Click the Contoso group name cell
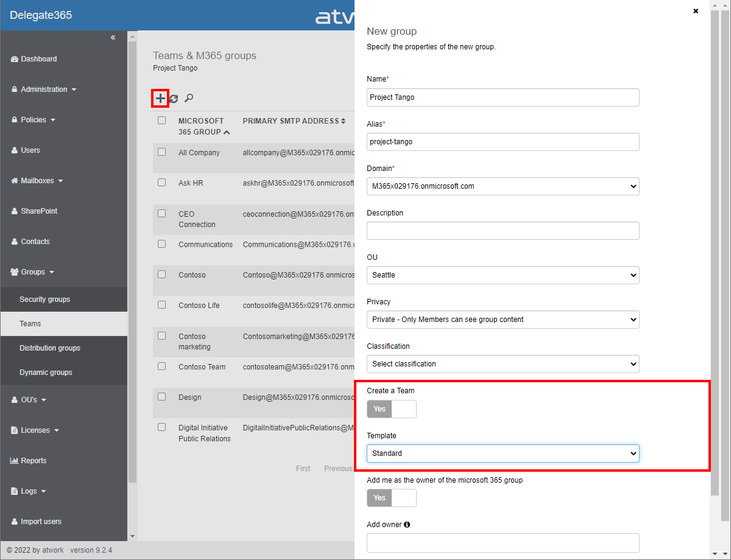This screenshot has height=560, width=731. click(x=192, y=275)
